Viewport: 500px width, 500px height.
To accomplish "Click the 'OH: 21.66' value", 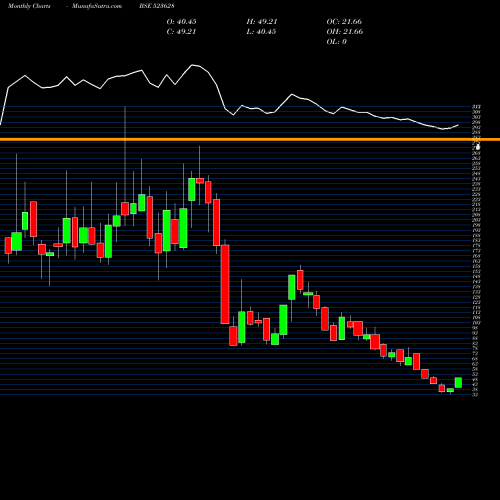I will (x=345, y=32).
